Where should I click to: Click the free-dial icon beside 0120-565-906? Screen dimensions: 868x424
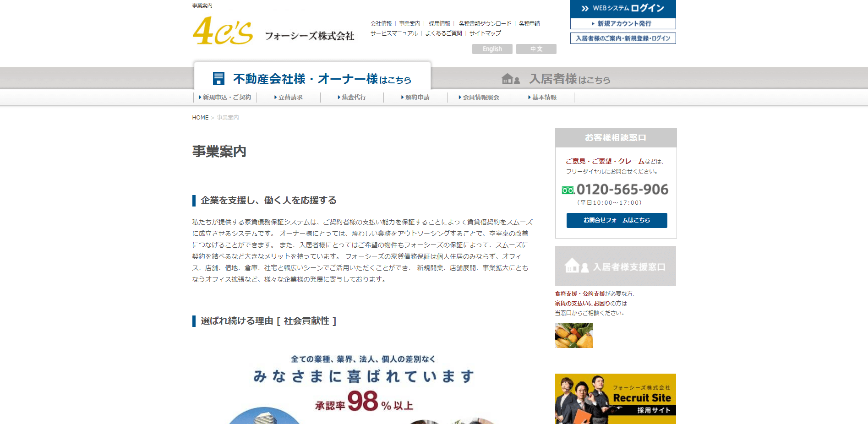tap(568, 190)
